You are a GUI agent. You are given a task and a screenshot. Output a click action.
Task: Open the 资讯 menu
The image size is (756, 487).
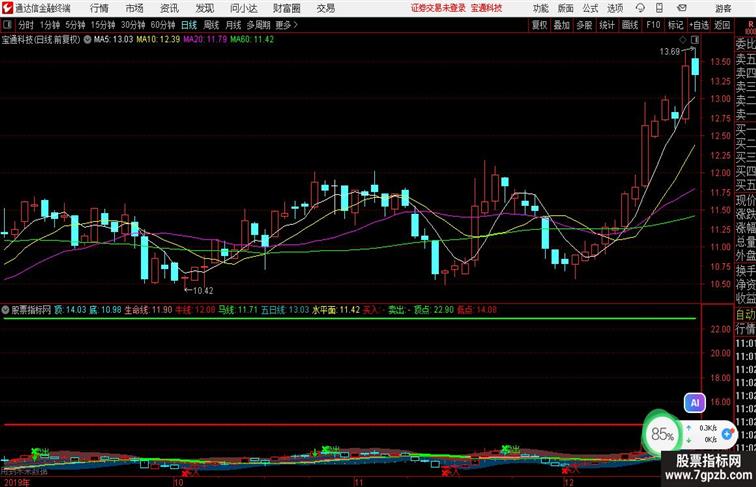169,8
